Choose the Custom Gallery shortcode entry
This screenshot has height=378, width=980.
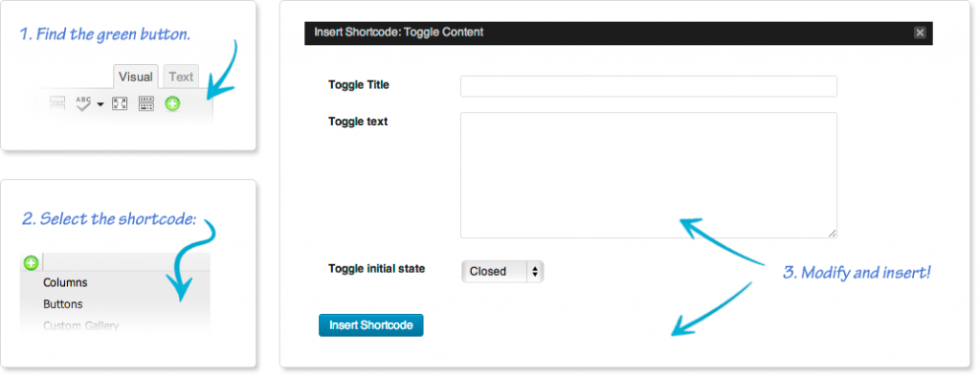tap(80, 325)
